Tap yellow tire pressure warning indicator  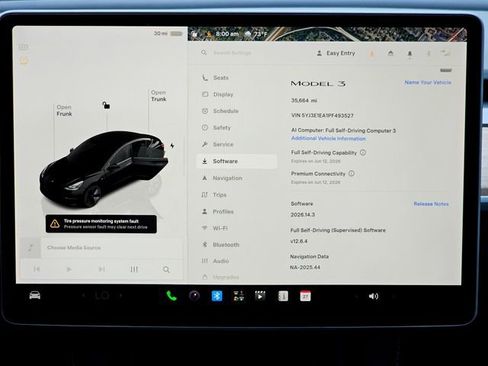[x=24, y=60]
